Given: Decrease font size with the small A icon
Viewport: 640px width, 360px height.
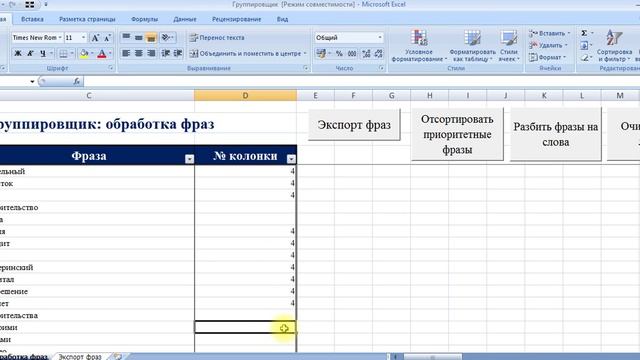Looking at the screenshot, I should pyautogui.click(x=107, y=38).
